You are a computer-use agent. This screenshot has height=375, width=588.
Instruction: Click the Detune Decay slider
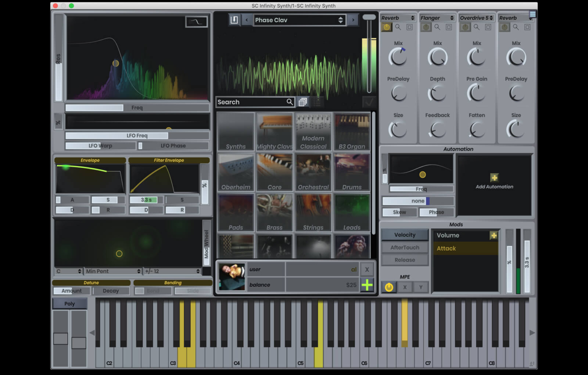(111, 291)
